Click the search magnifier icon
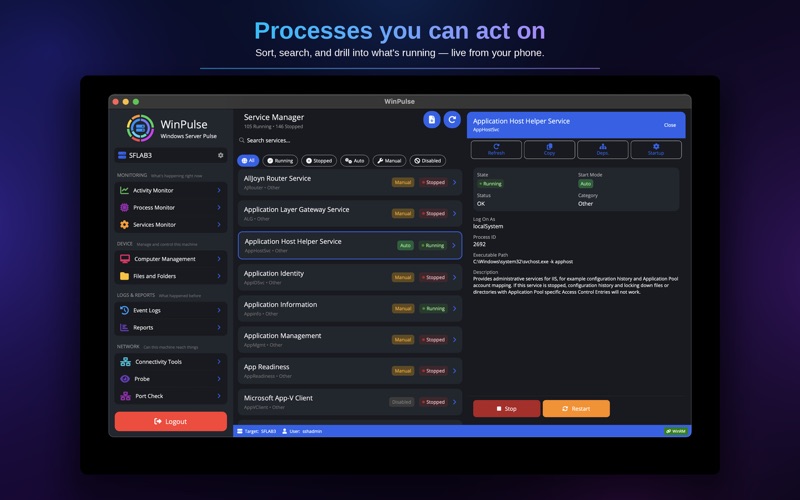This screenshot has height=500, width=800. coord(241,140)
